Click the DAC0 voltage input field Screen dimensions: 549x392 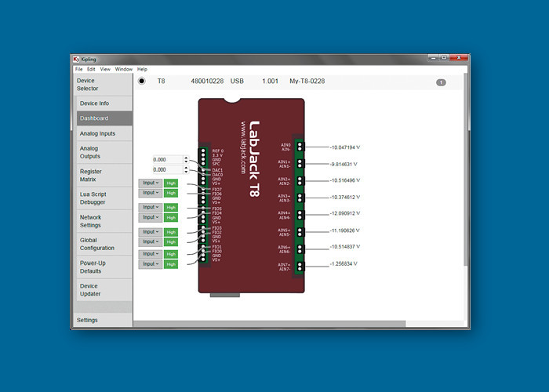pos(168,170)
